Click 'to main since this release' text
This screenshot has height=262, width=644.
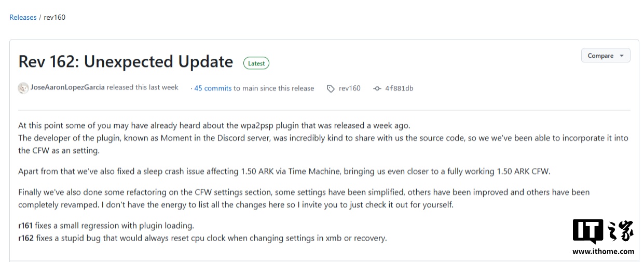tap(274, 88)
